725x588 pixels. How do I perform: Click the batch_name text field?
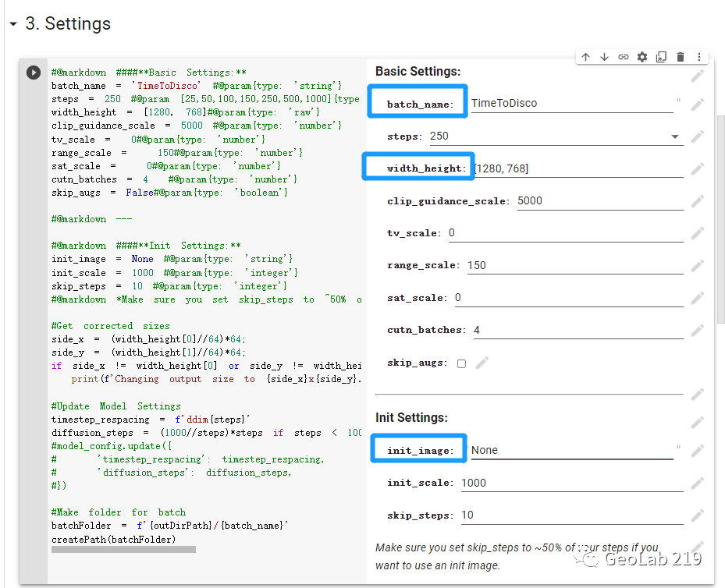tap(571, 103)
